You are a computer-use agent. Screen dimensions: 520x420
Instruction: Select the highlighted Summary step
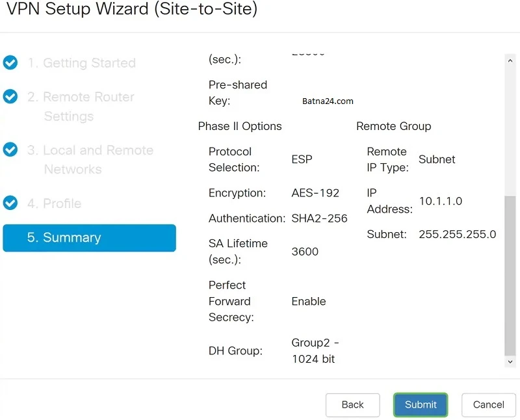pos(89,238)
